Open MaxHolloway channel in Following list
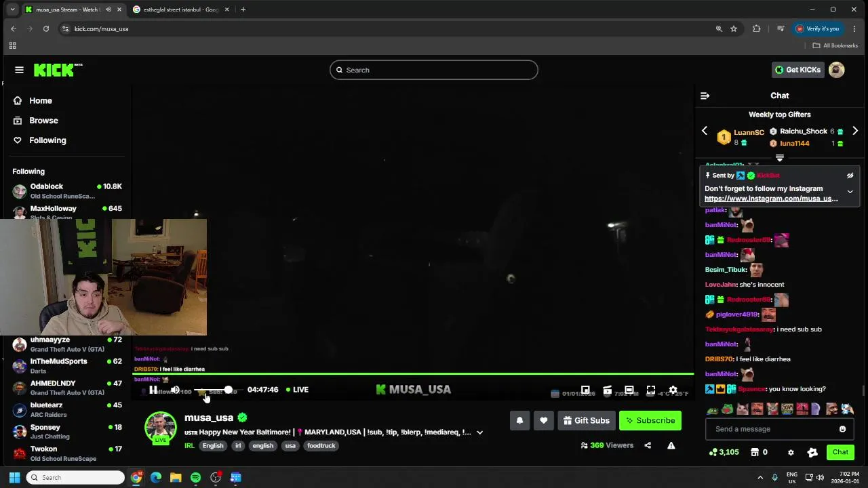This screenshot has height=488, width=868. coord(67,212)
